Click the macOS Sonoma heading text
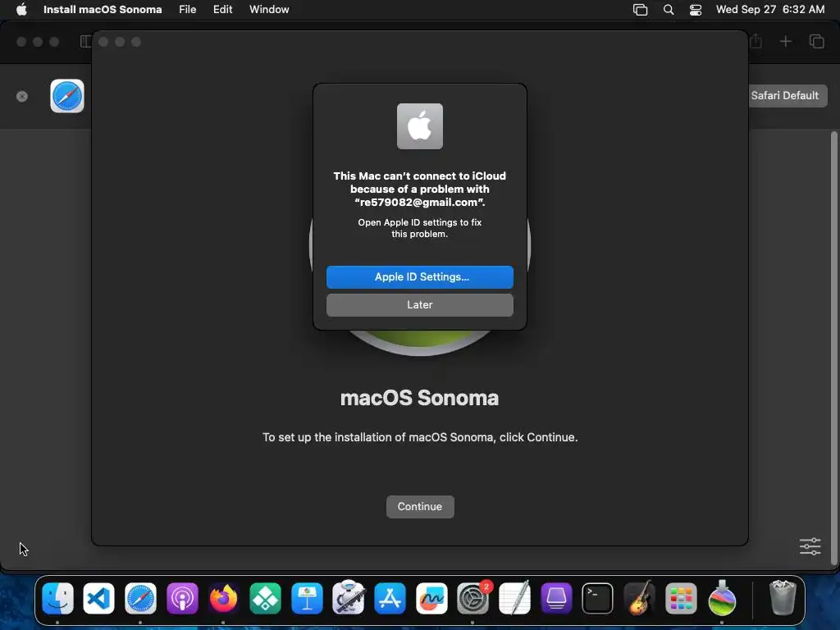 pyautogui.click(x=419, y=398)
